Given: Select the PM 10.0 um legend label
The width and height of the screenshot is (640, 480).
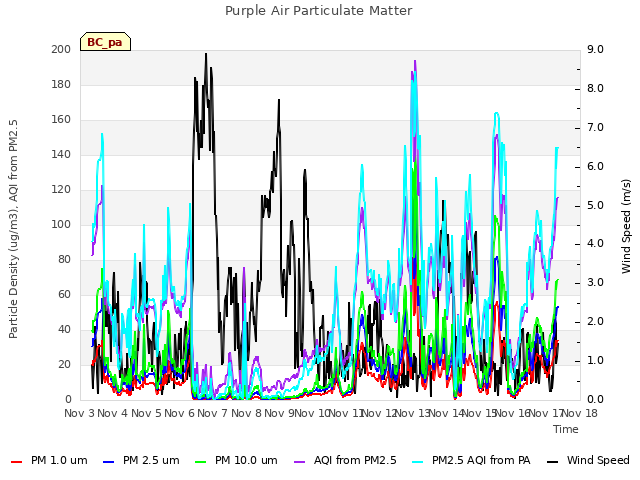Looking at the screenshot, I should click(246, 460).
